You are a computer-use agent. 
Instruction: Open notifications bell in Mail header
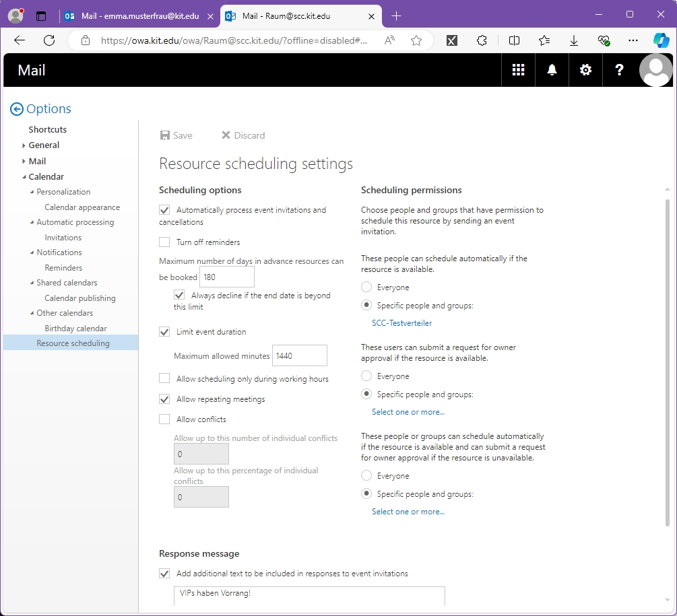pyautogui.click(x=552, y=70)
